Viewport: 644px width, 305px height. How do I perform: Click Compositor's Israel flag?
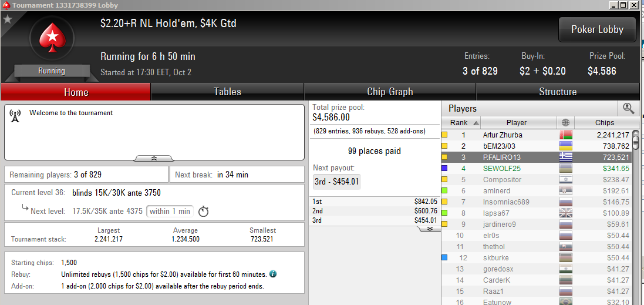tap(565, 180)
